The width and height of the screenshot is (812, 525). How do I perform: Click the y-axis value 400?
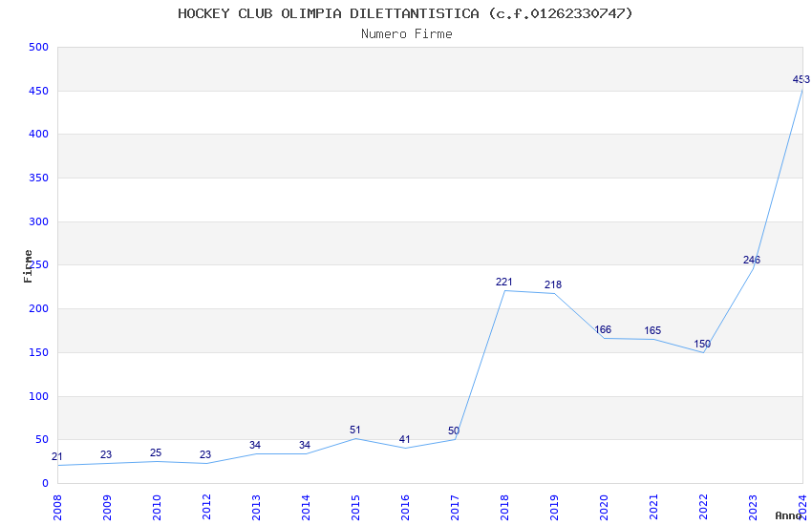click(39, 134)
